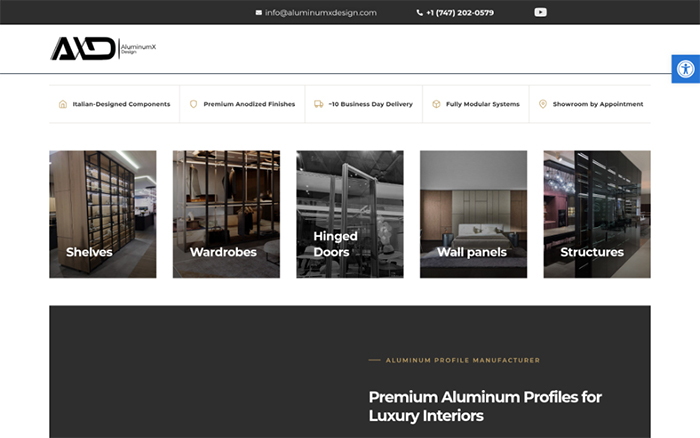The height and width of the screenshot is (438, 700).
Task: Open the accessibility widget button
Action: (x=685, y=69)
